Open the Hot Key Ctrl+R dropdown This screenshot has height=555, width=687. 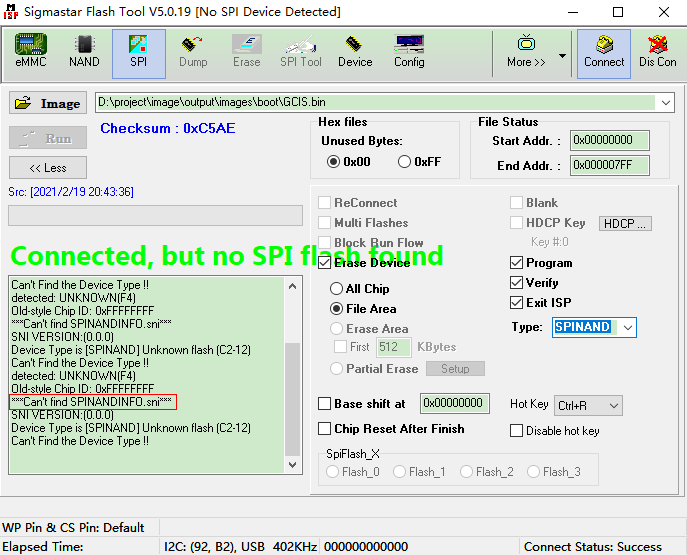(x=613, y=406)
